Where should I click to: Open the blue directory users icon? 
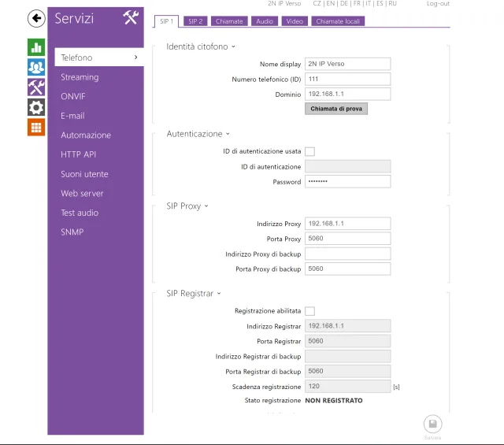pyautogui.click(x=36, y=67)
